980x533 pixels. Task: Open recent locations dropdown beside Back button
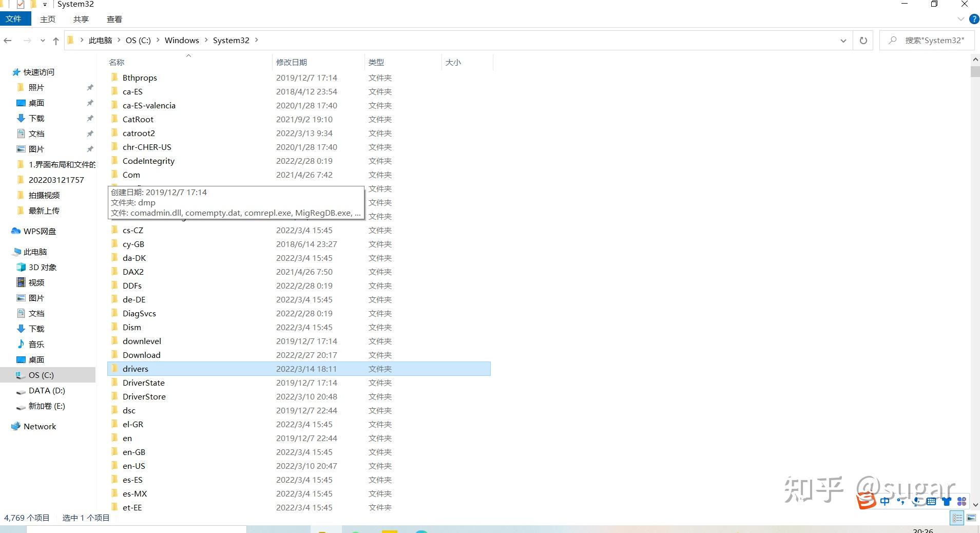[42, 40]
